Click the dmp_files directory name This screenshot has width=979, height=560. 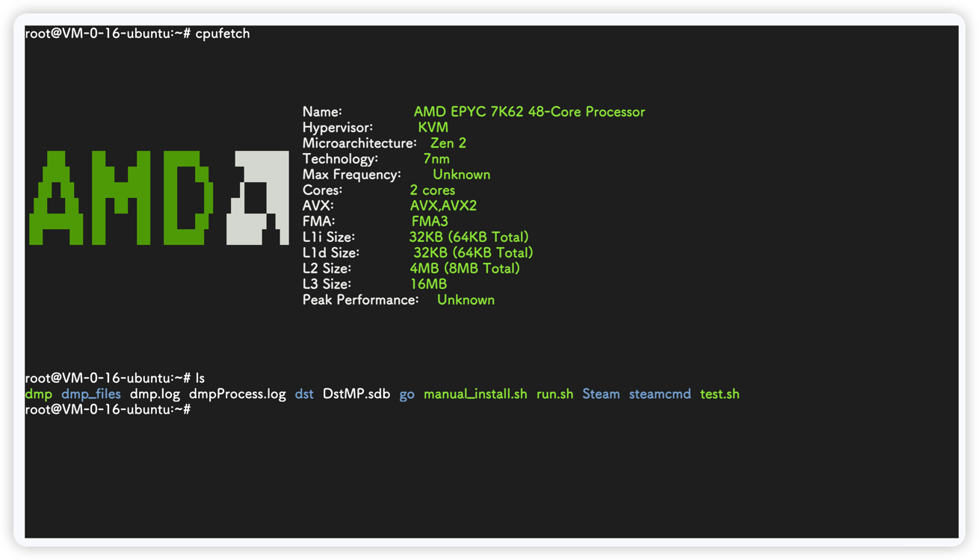pos(90,393)
